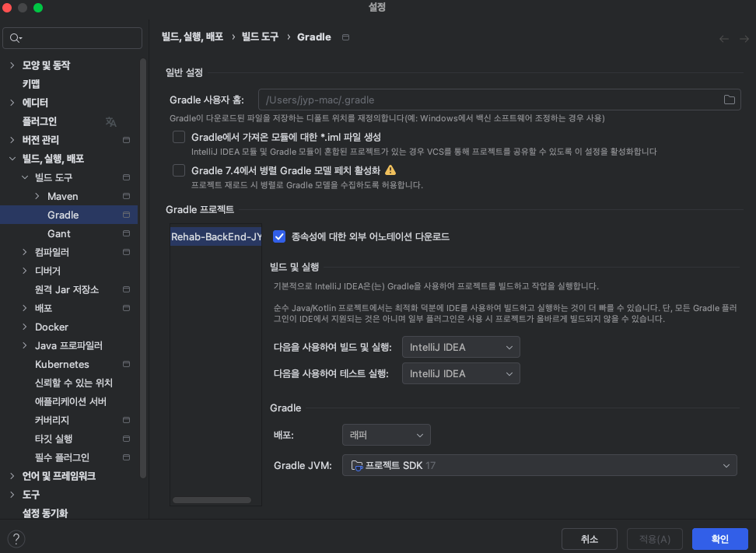Expand the 컴파일러 node

point(25,252)
